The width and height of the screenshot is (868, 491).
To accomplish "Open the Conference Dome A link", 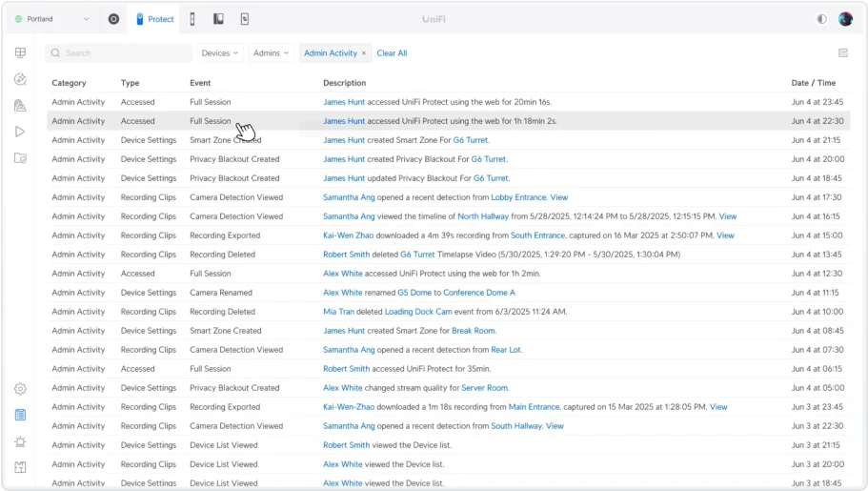I will point(479,293).
